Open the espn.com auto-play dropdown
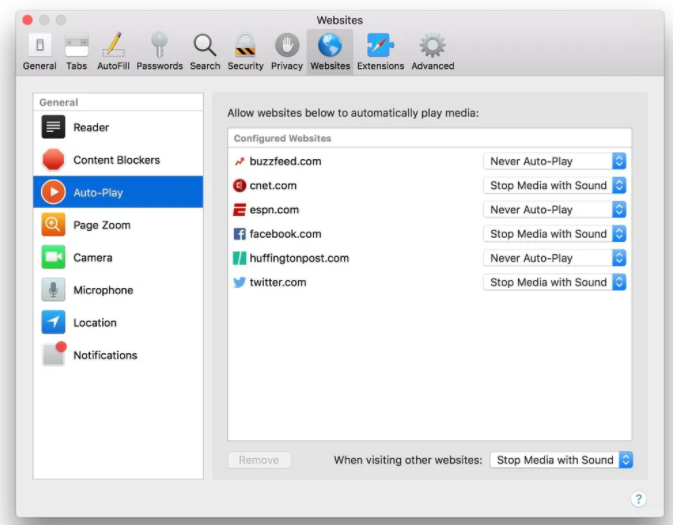Screen dimensions: 673x525 [554, 210]
